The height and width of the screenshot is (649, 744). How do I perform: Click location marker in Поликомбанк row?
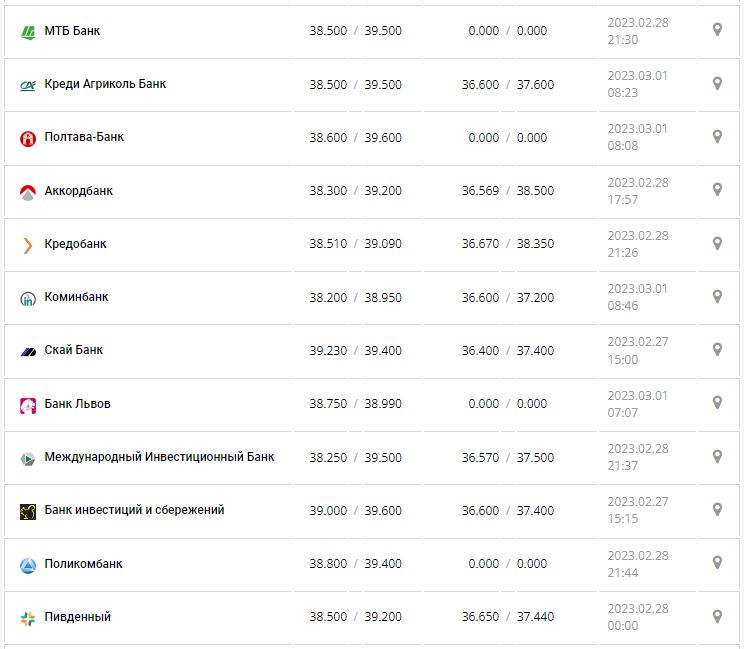(x=717, y=563)
